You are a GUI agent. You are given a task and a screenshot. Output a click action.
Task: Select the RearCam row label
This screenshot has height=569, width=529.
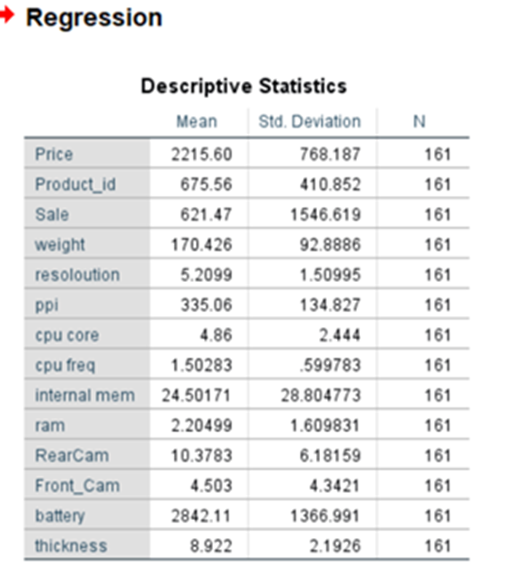[72, 455]
